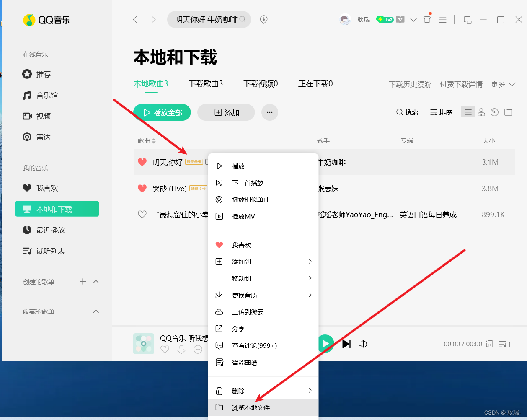Switch to album view disc icon

(494, 112)
